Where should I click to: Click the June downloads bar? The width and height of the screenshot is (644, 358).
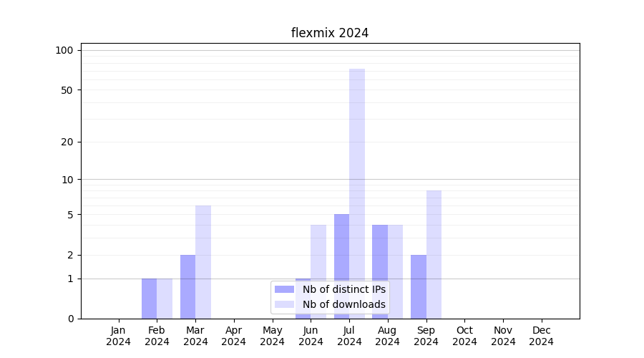pos(318,258)
